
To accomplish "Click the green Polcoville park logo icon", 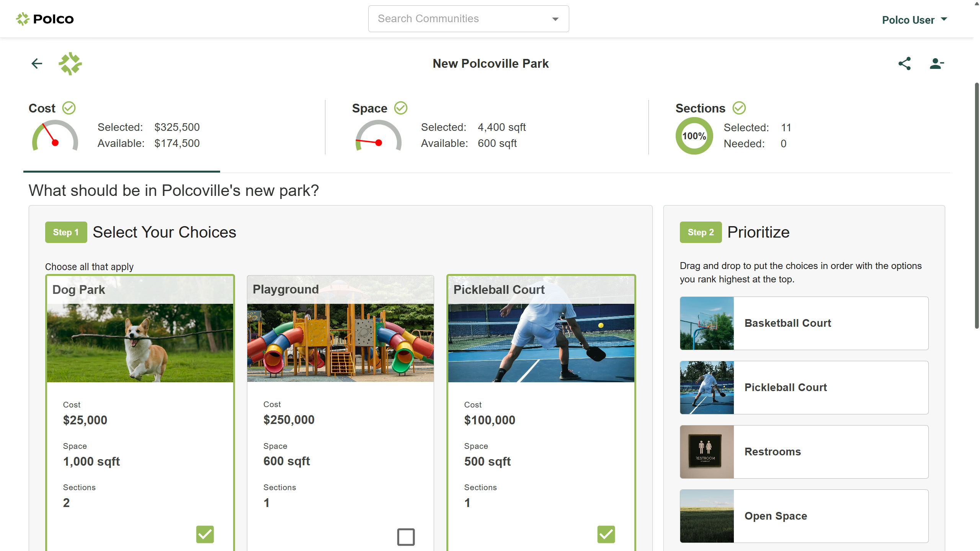I will coord(70,64).
